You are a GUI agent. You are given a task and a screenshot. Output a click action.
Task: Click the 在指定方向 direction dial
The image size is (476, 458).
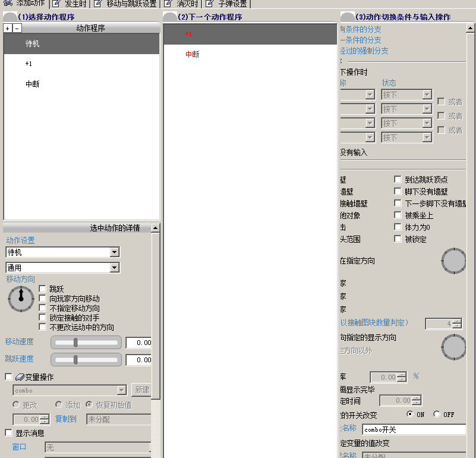(x=453, y=261)
